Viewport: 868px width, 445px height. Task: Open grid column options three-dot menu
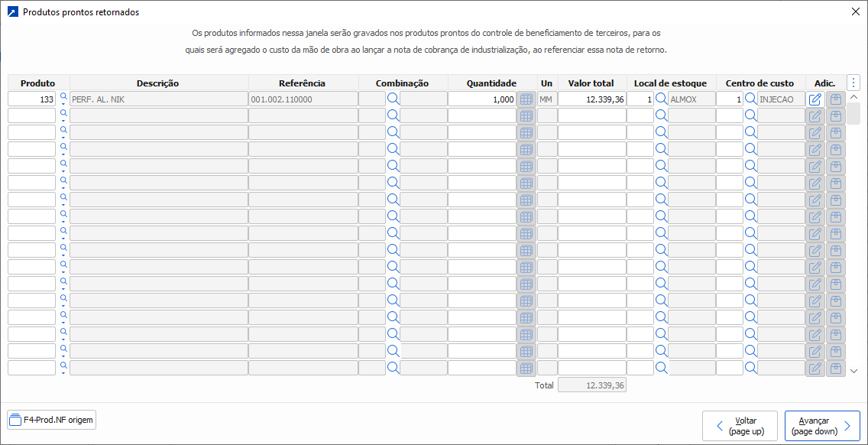854,83
